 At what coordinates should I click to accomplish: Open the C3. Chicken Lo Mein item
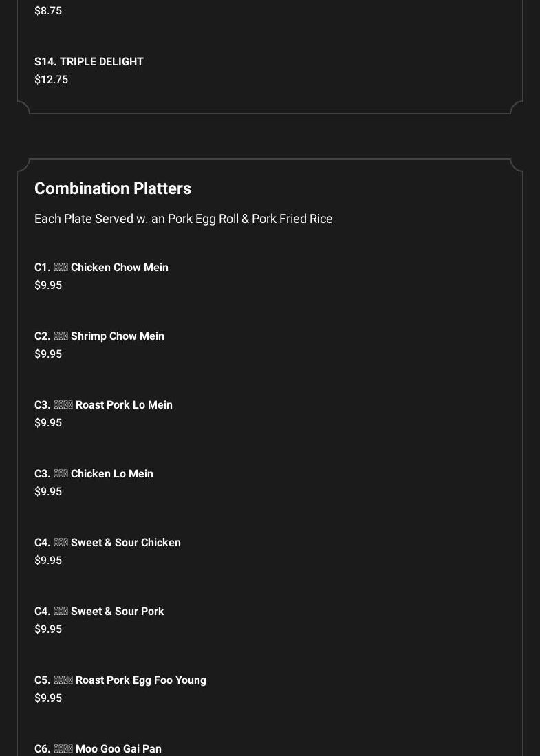click(x=94, y=473)
